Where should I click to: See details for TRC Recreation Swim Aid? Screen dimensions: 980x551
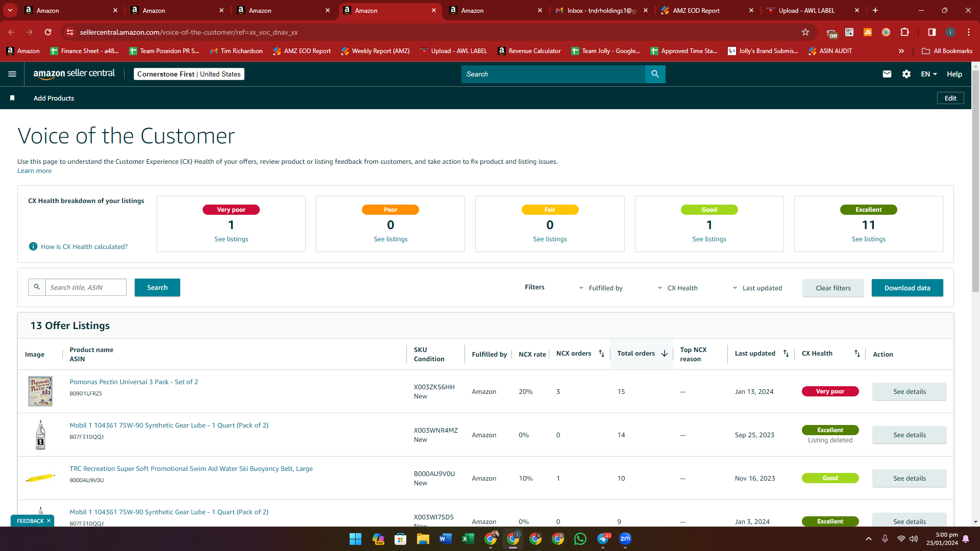909,478
